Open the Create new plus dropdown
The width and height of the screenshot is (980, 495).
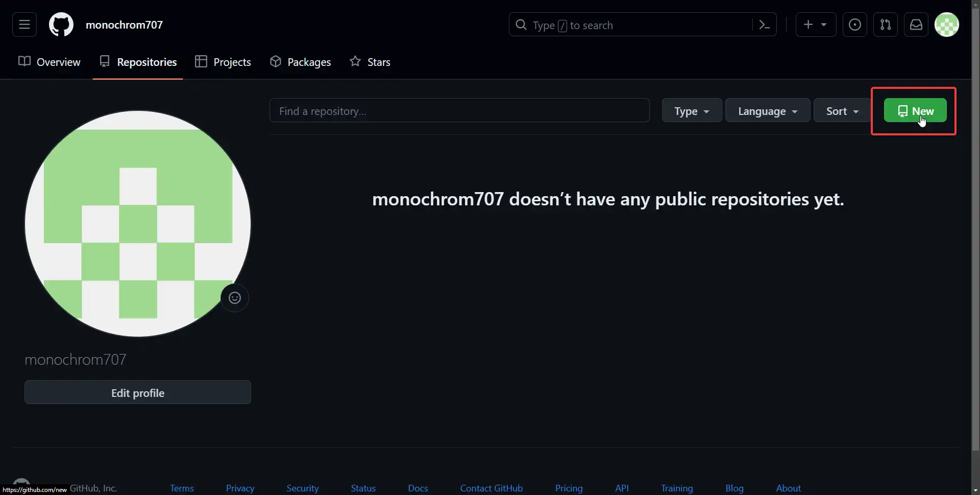pyautogui.click(x=816, y=25)
